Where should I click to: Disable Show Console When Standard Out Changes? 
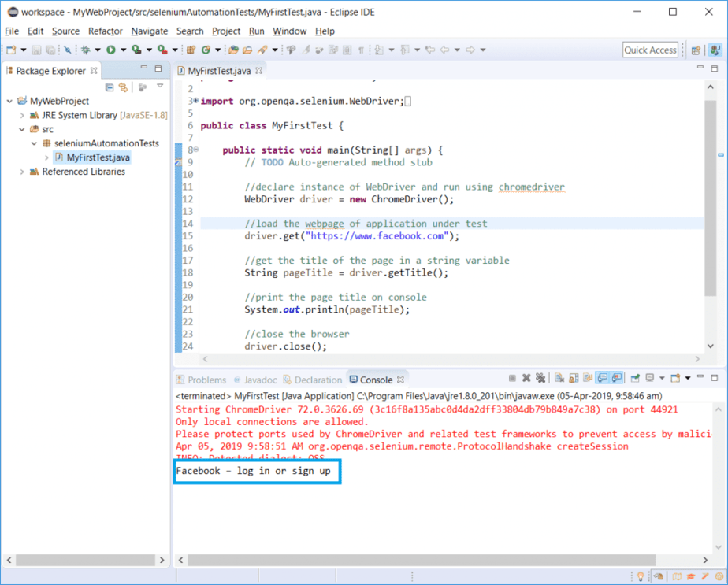tap(601, 378)
